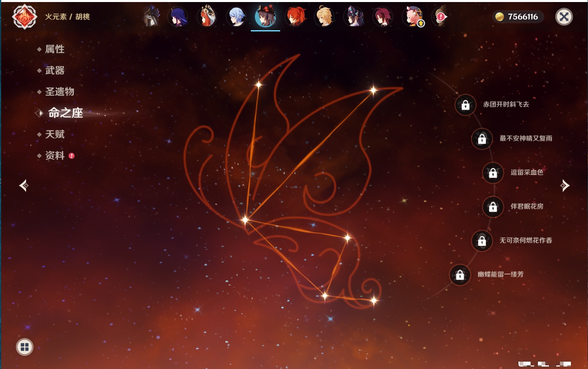Click the Mora coin balance 7566116
This screenshot has width=588, height=369.
[518, 17]
